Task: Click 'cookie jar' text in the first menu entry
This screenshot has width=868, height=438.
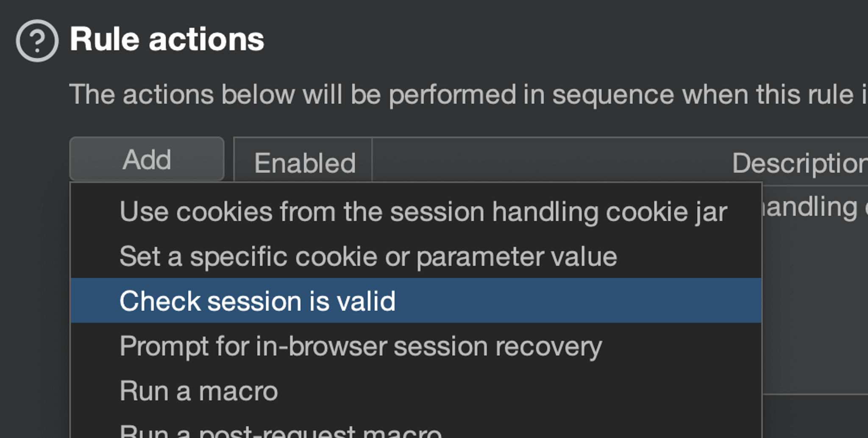Action: point(666,212)
